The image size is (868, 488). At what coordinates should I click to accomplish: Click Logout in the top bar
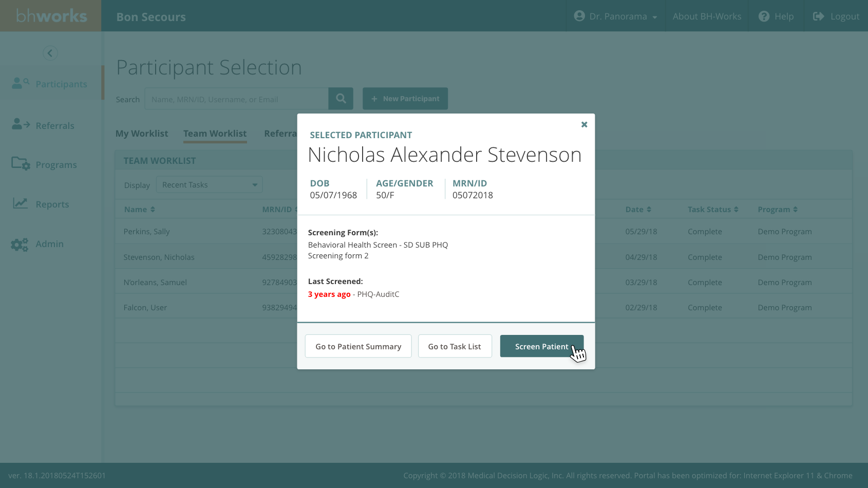point(836,16)
